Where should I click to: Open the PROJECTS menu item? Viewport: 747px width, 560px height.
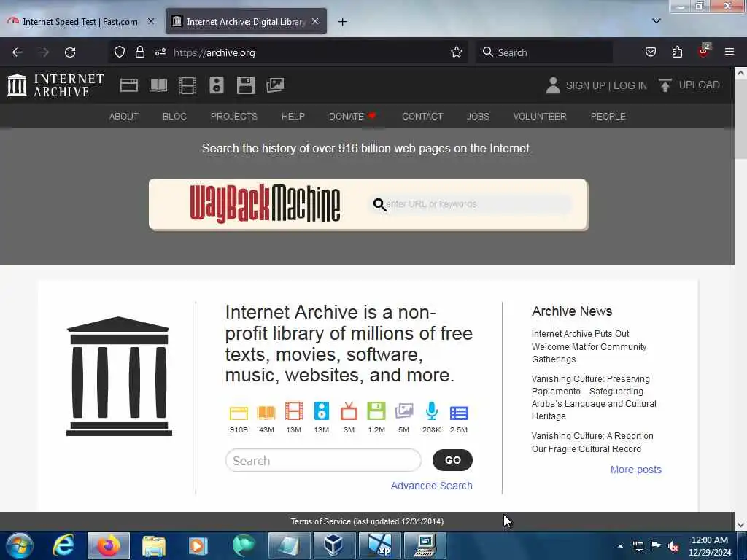tap(234, 117)
